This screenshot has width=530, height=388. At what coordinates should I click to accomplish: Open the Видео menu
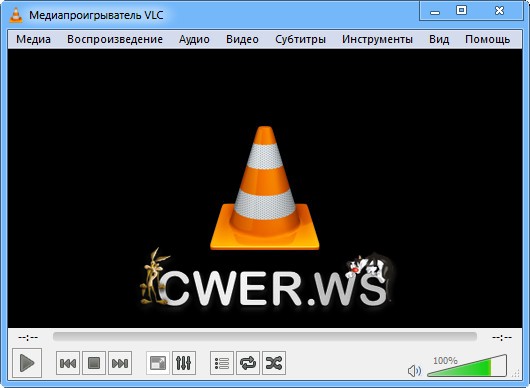242,39
